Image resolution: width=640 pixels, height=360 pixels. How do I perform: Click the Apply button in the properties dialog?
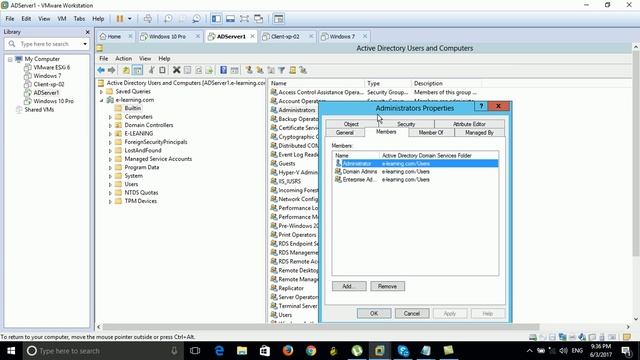click(450, 313)
